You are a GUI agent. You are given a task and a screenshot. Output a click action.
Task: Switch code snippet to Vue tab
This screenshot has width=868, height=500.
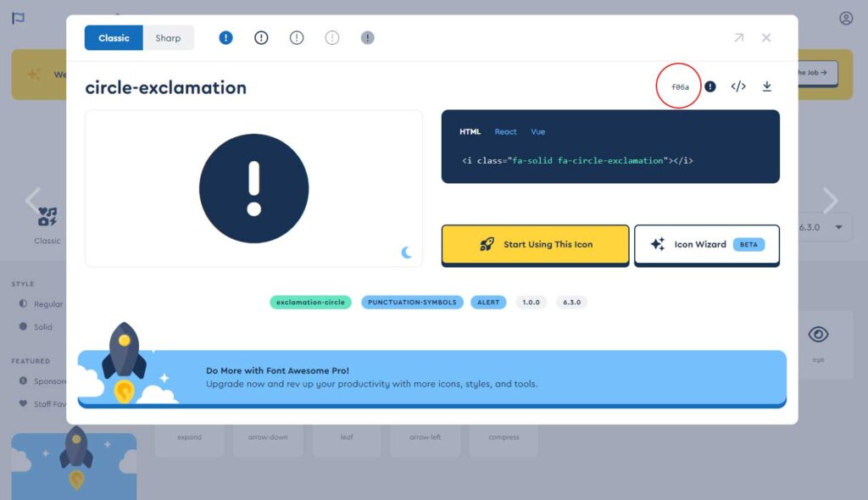(538, 132)
